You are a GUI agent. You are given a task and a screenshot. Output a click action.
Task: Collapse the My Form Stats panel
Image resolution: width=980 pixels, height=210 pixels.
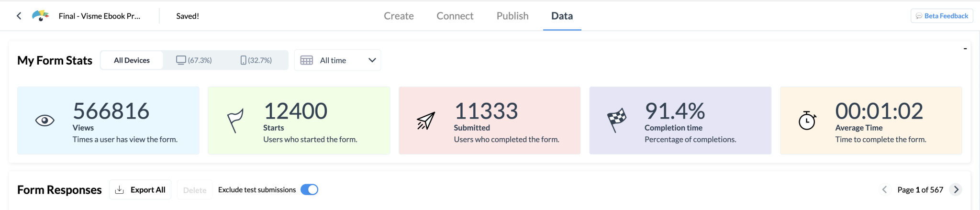(x=965, y=49)
